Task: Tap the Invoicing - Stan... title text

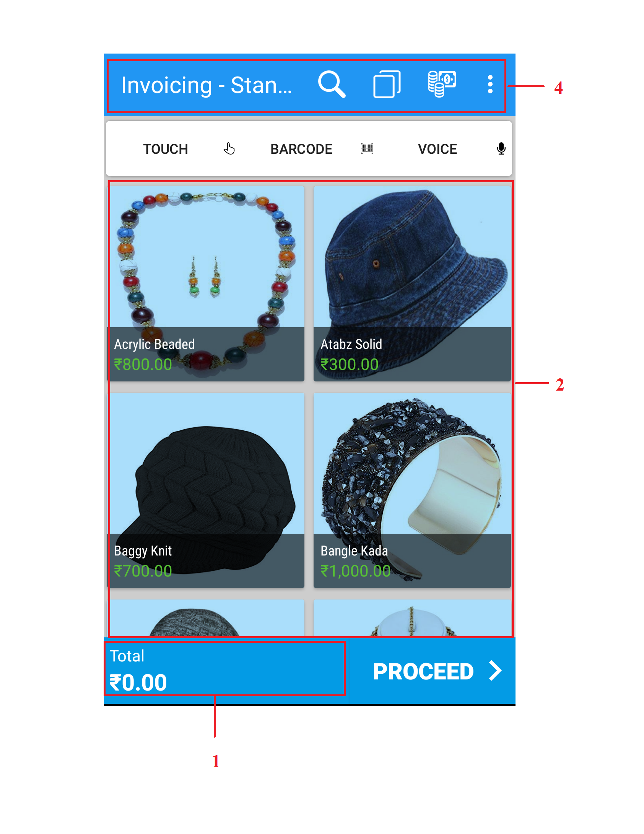Action: pos(207,85)
